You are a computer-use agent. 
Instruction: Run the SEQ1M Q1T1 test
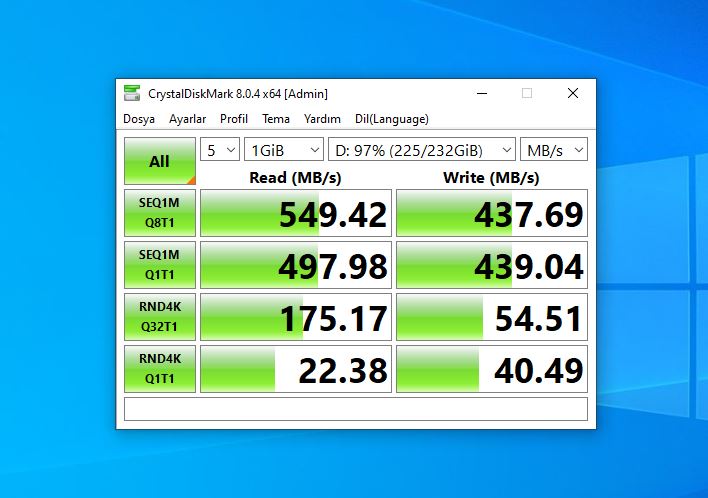[x=160, y=265]
